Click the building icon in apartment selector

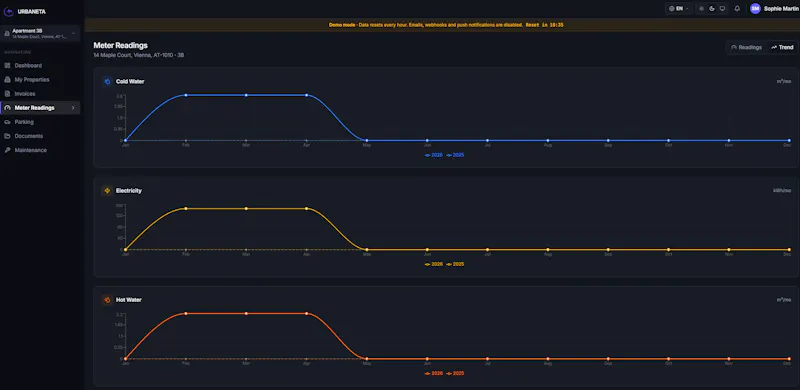tap(7, 34)
